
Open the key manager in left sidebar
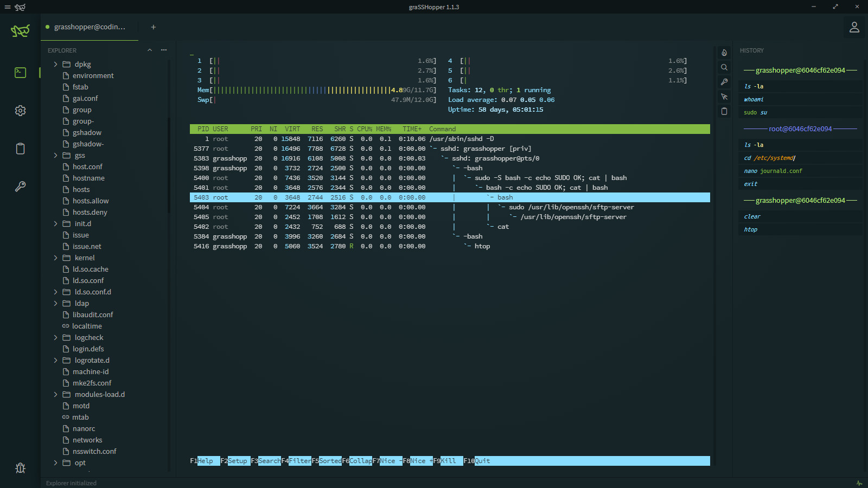[20, 187]
